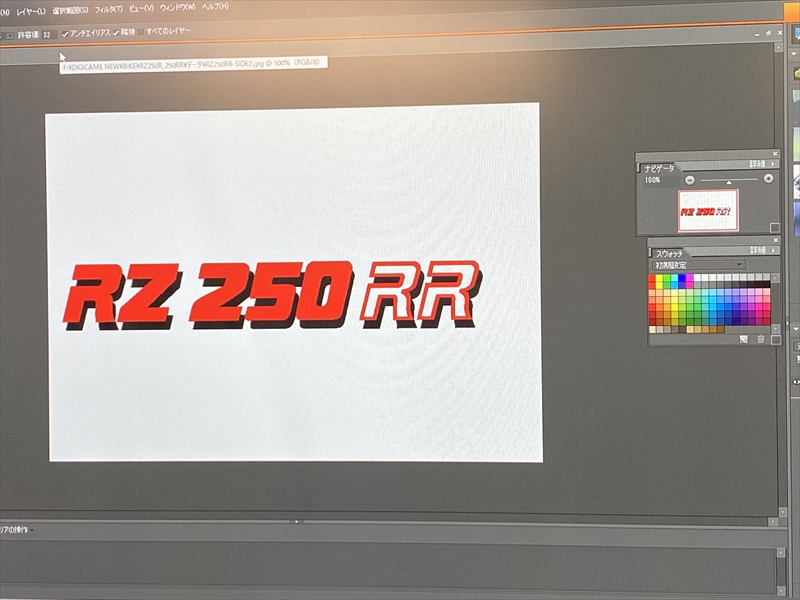Open the 初期設定 swatch library dropdown
The height and width of the screenshot is (600, 800).
point(699,265)
